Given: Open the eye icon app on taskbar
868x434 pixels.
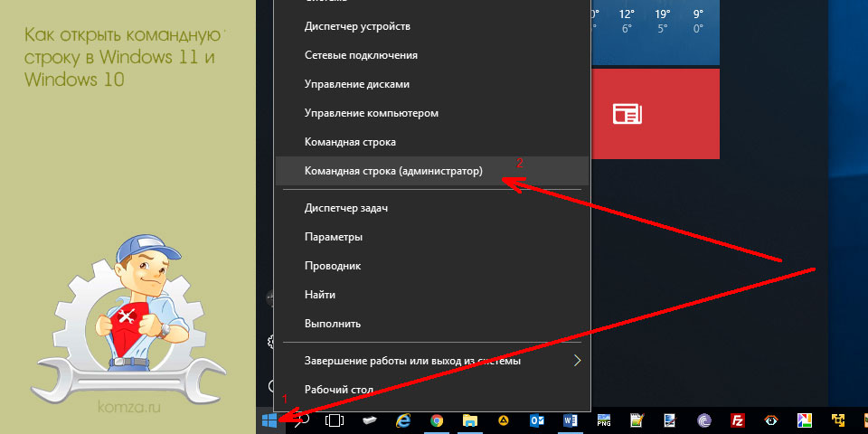Looking at the screenshot, I should pos(770,420).
